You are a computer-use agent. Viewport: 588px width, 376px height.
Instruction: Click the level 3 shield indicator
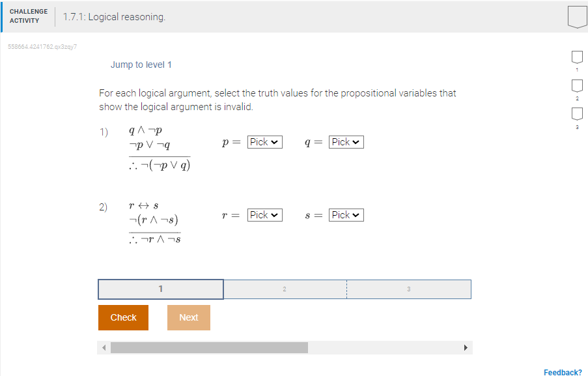576,113
